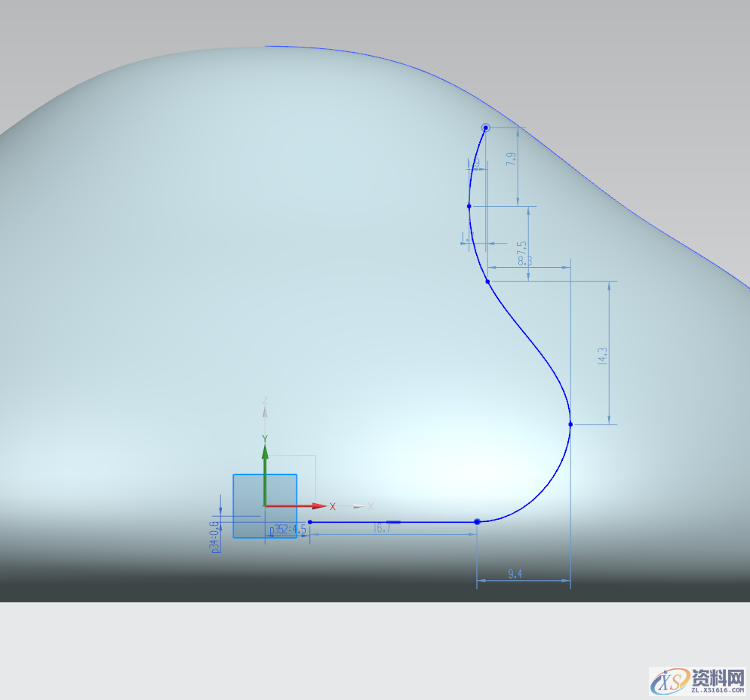Select the 16.7 horizontal dimension label

click(382, 529)
